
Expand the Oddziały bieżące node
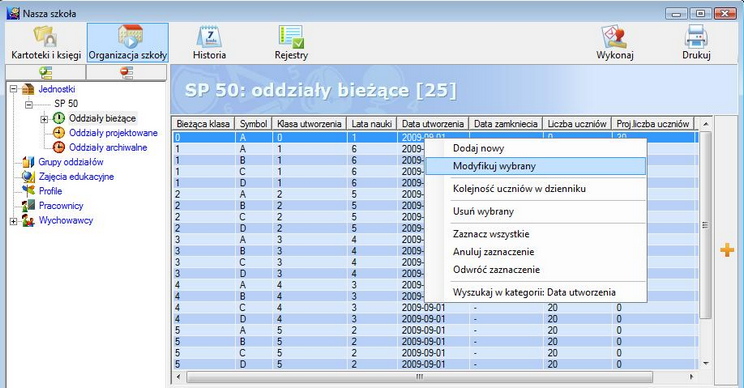pyautogui.click(x=44, y=119)
